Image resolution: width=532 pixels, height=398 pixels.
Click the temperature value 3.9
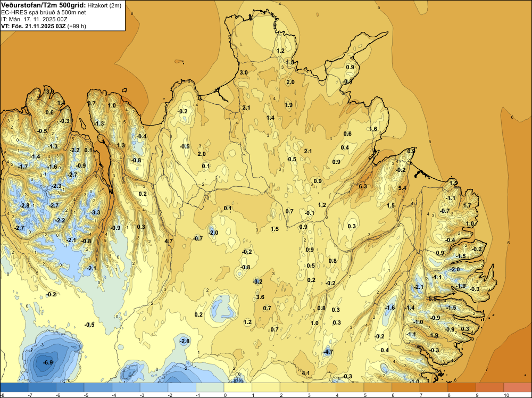tap(50, 92)
